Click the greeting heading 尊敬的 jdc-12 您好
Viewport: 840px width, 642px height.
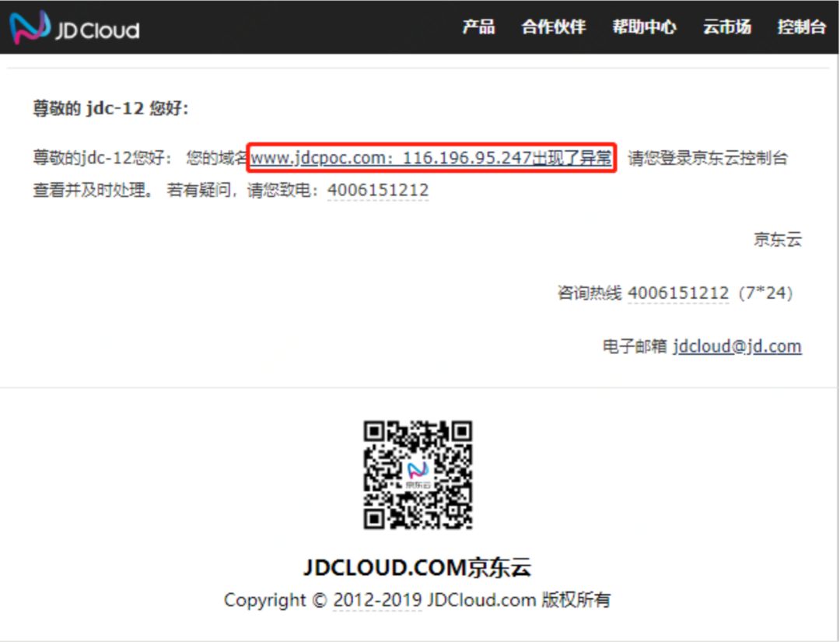coord(110,109)
